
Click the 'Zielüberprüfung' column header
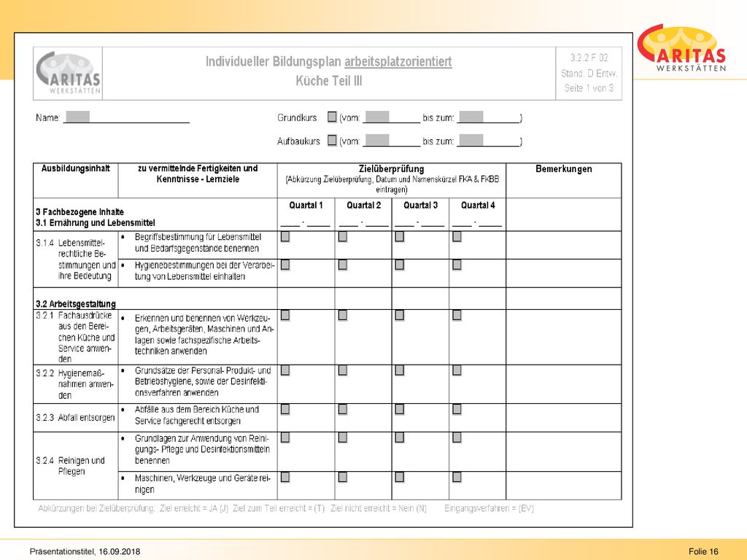[391, 169]
